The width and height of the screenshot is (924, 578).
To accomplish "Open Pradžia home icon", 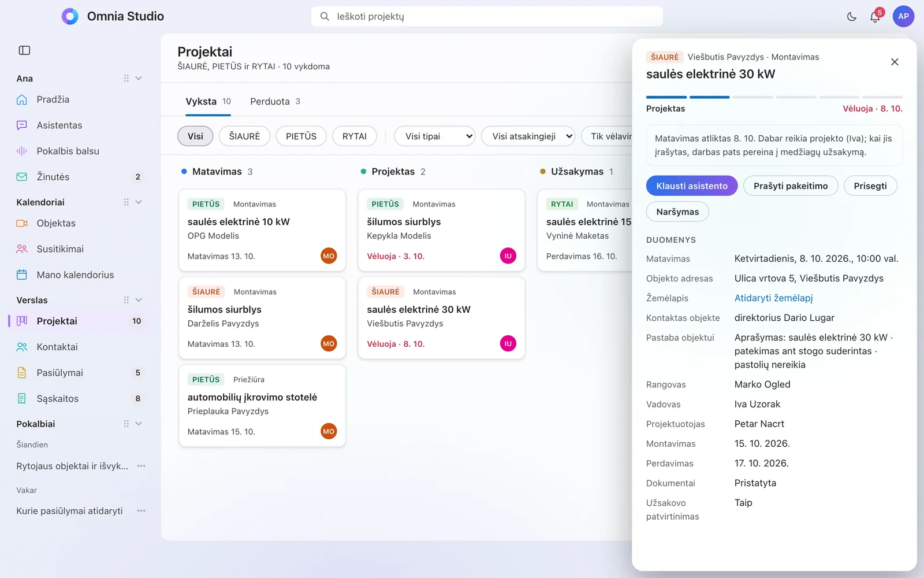I will (x=22, y=99).
